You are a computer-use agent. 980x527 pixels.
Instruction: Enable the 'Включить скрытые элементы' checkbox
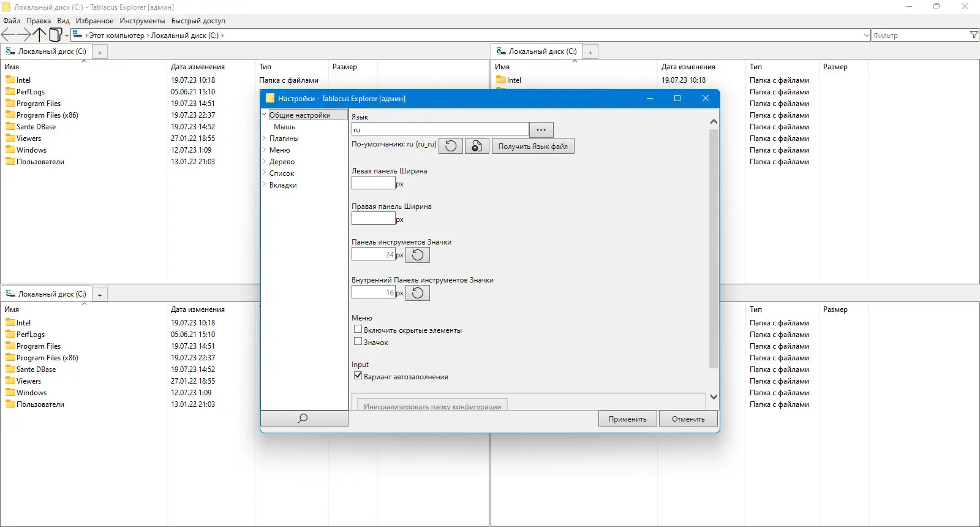coord(358,329)
